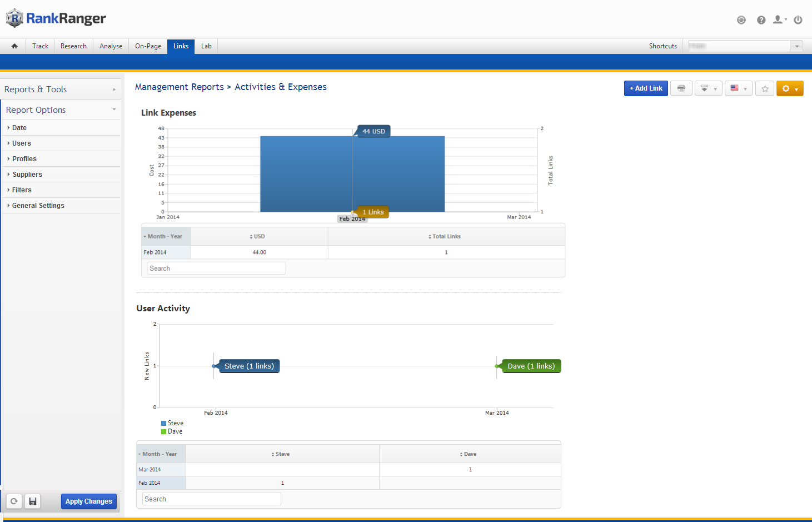Switch to the On-Page tab
The width and height of the screenshot is (812, 522).
tap(148, 46)
